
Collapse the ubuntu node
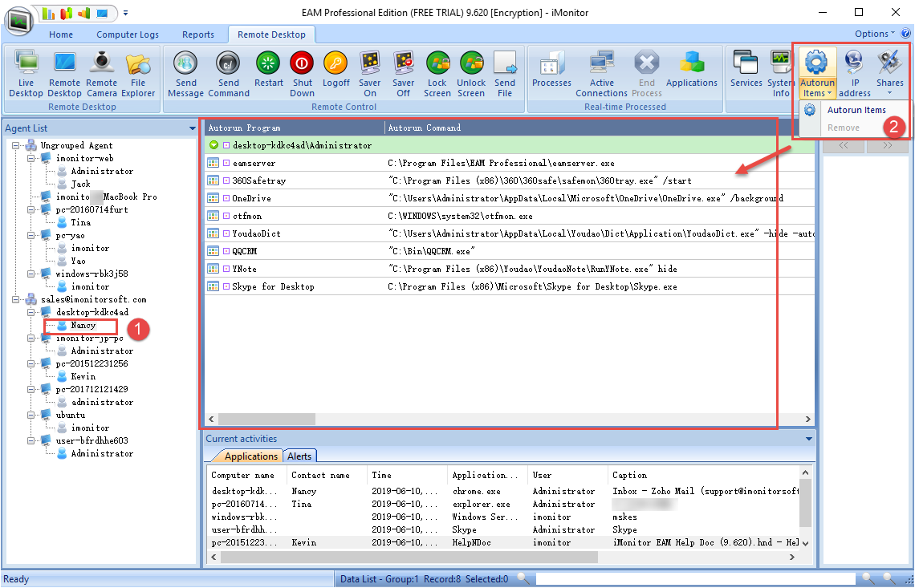point(31,415)
